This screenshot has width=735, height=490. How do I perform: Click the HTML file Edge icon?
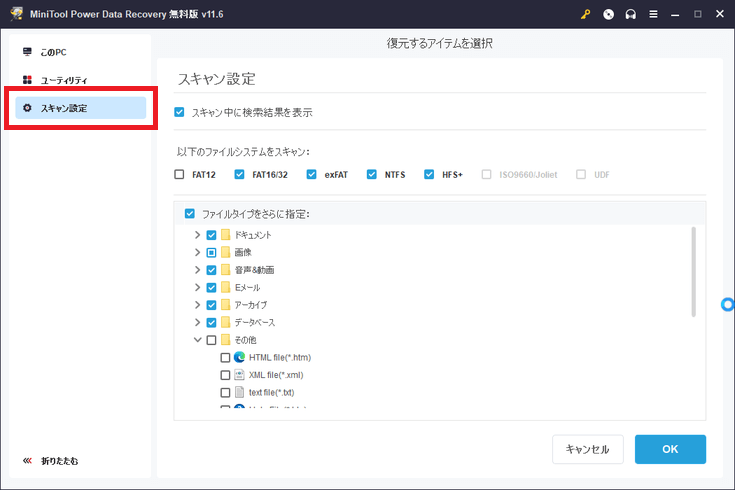tap(240, 357)
